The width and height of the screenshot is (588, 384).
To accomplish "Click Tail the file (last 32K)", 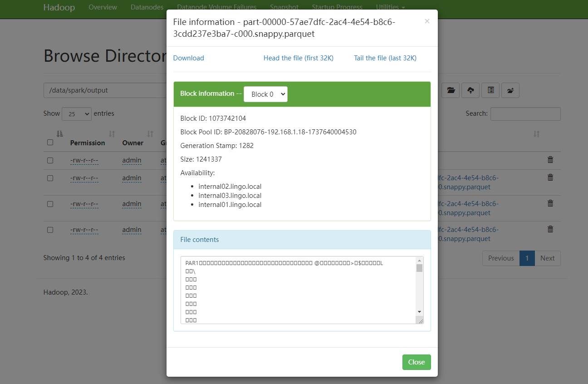I will pos(385,58).
